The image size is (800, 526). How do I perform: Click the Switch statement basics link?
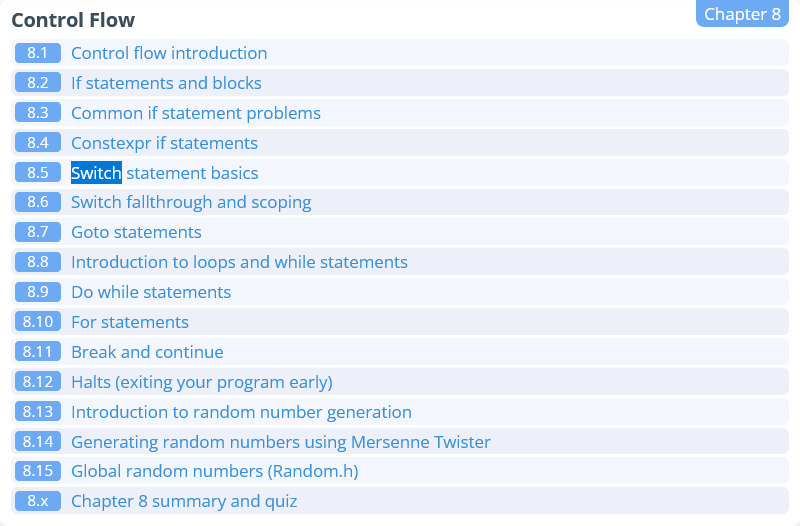click(x=165, y=173)
